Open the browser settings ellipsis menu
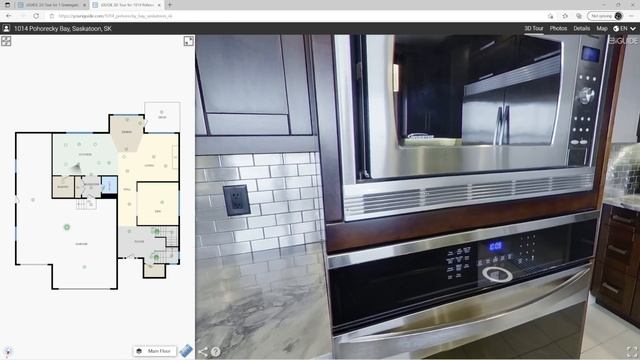The height and width of the screenshot is (360, 640). (631, 16)
